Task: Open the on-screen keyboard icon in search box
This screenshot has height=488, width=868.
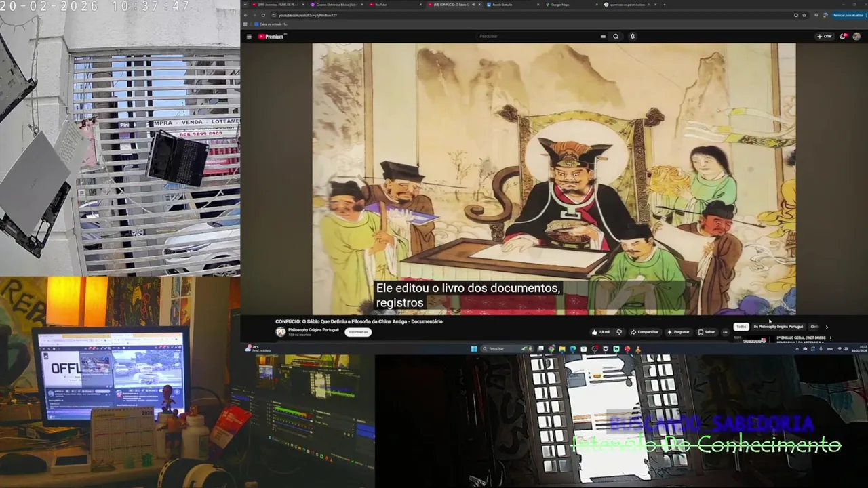Action: (603, 37)
